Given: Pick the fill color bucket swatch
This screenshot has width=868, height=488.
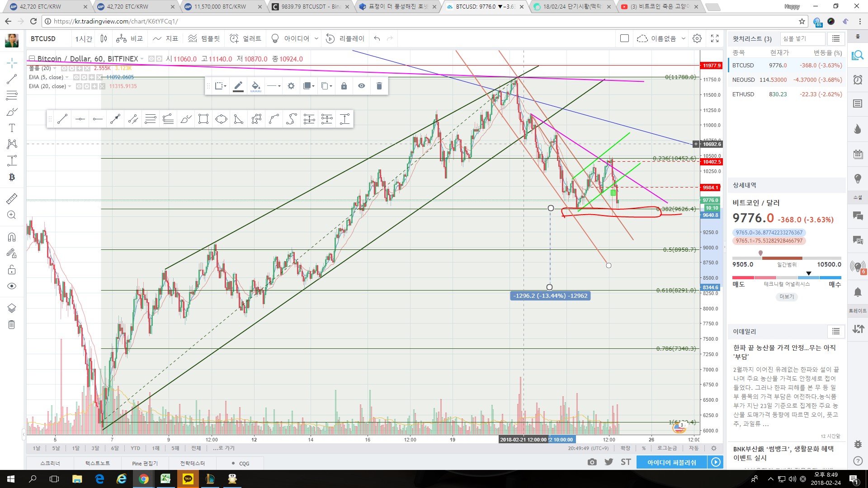Looking at the screenshot, I should click(255, 86).
